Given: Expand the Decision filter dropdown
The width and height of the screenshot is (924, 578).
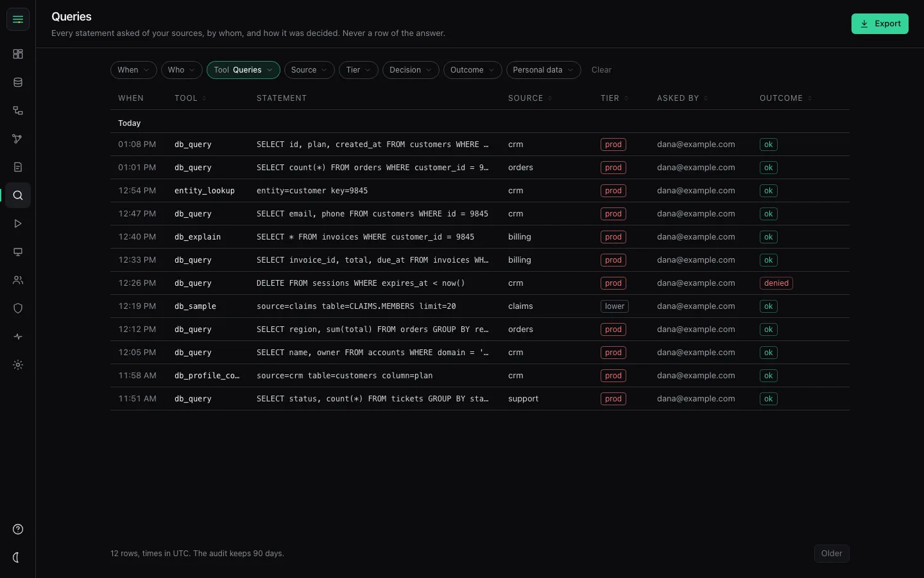Looking at the screenshot, I should pos(411,70).
